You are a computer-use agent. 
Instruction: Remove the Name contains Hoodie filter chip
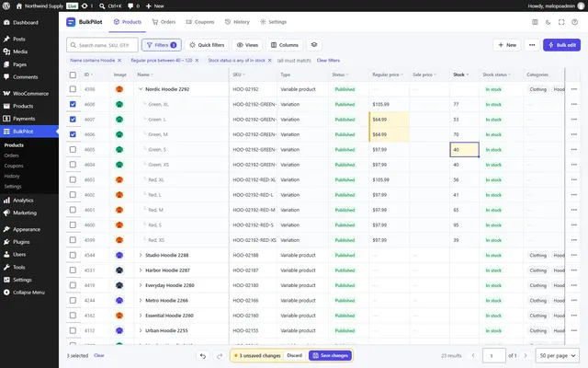(119, 61)
